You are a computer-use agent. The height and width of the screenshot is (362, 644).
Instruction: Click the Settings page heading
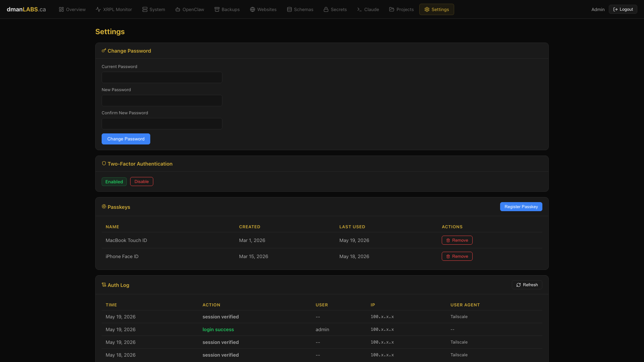110,32
